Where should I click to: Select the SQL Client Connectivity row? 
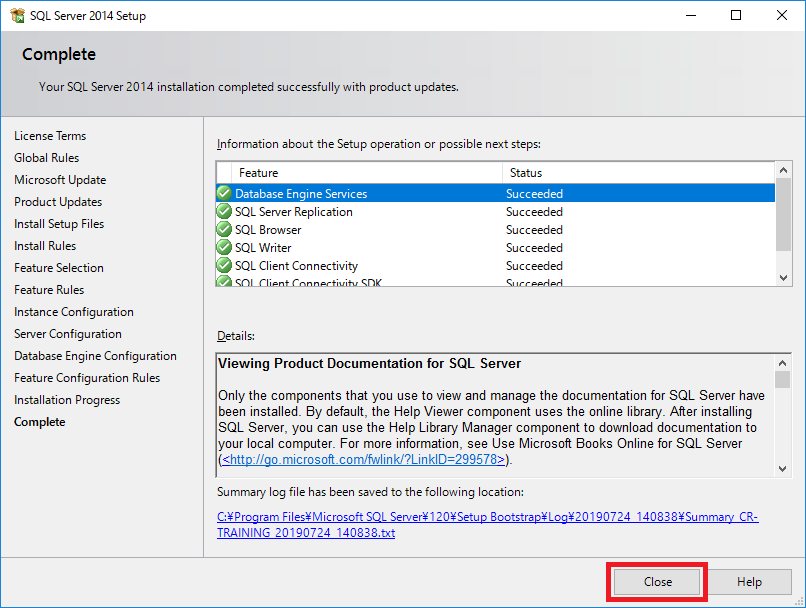pos(496,265)
